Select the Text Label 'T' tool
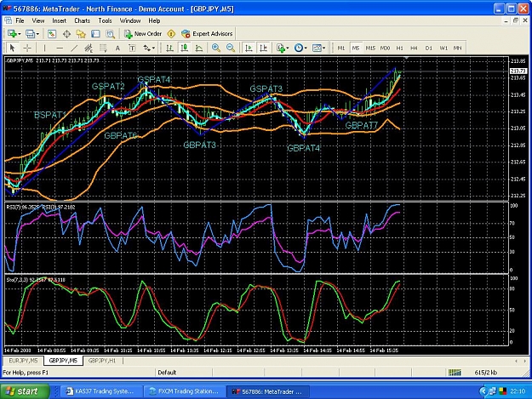The width and height of the screenshot is (532, 399). pyautogui.click(x=132, y=48)
